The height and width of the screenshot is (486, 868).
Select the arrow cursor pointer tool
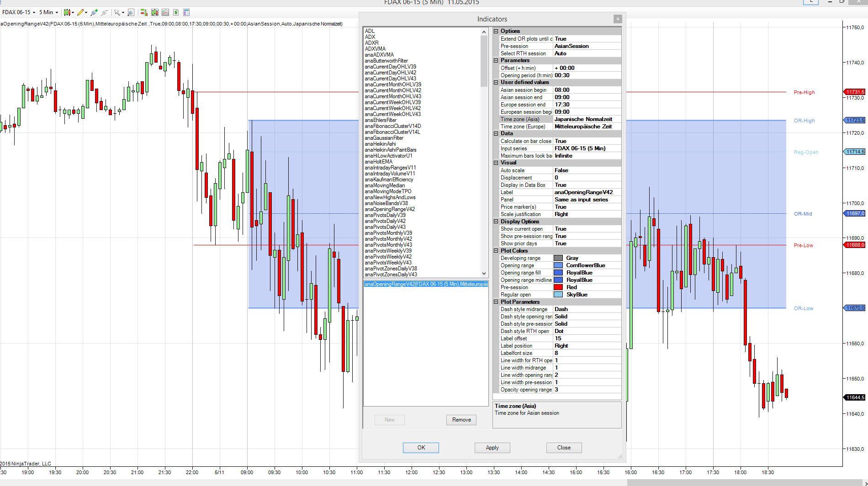point(117,12)
